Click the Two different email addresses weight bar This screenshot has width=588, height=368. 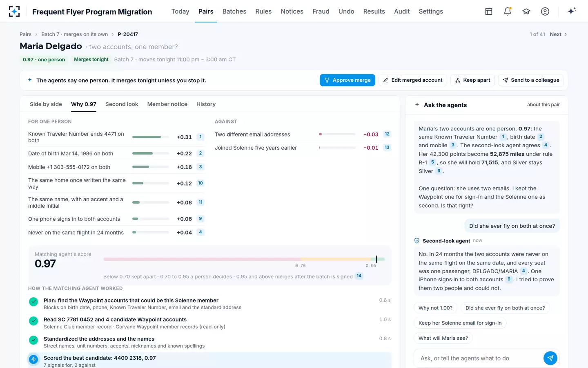click(337, 134)
